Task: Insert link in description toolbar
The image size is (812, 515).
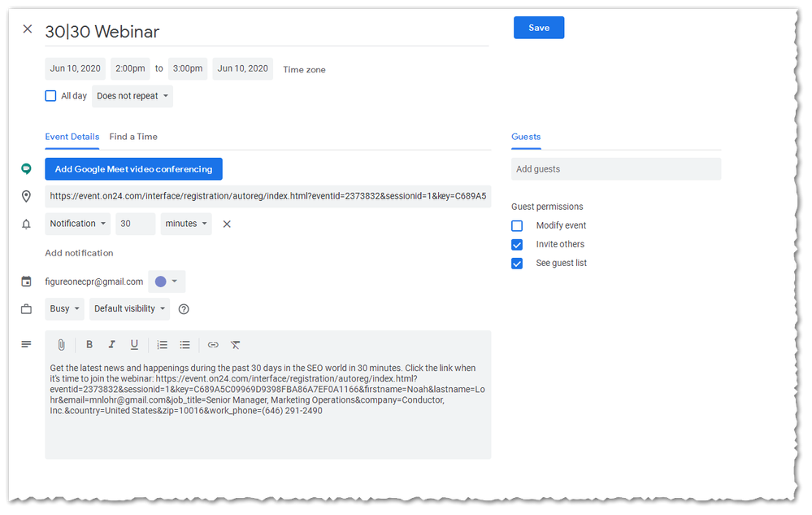Action: [x=213, y=345]
